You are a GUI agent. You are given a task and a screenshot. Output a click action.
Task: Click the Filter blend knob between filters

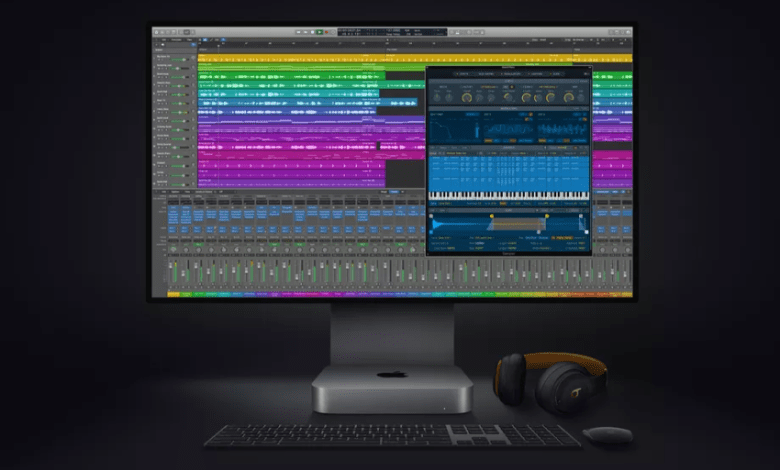[508, 97]
